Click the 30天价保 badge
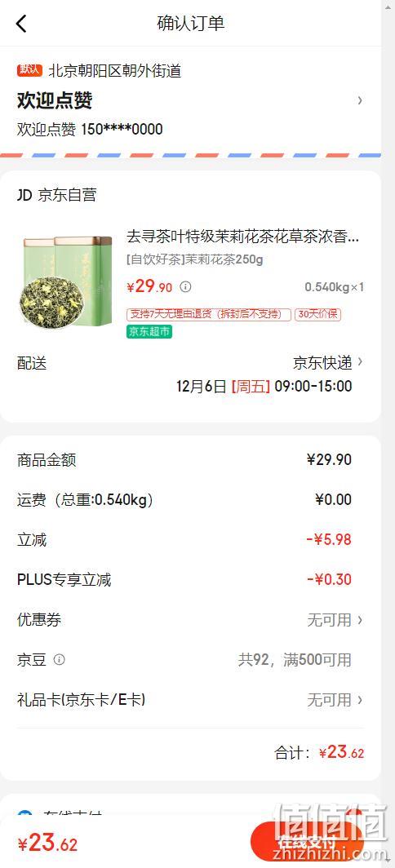 tap(318, 314)
